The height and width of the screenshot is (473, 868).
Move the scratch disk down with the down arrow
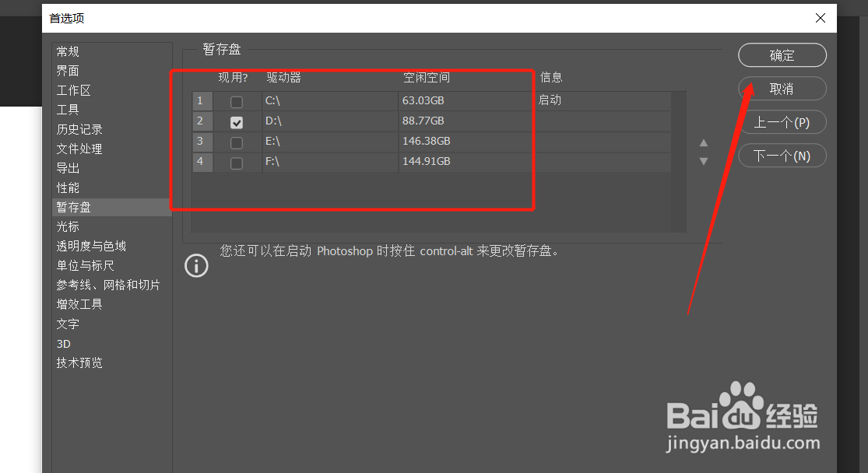click(704, 162)
